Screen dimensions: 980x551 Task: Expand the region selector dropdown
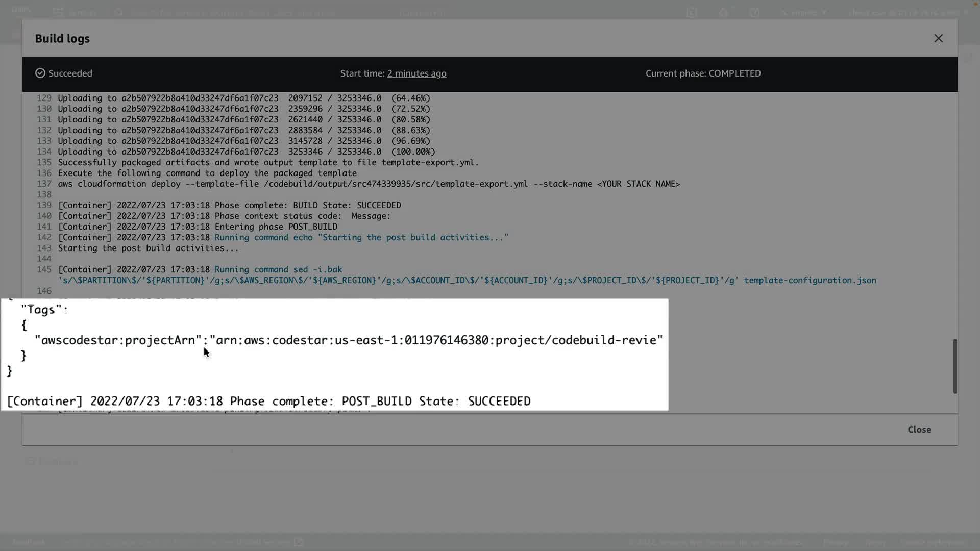(x=805, y=13)
